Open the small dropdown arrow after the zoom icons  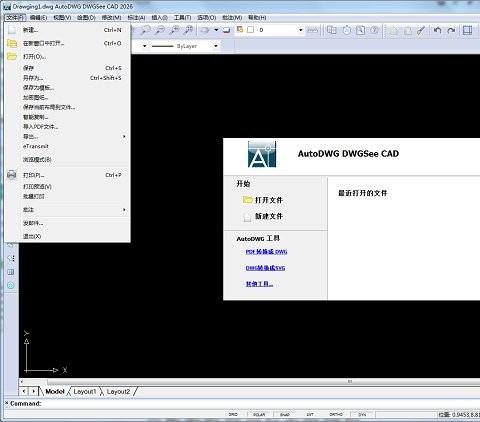[216, 30]
